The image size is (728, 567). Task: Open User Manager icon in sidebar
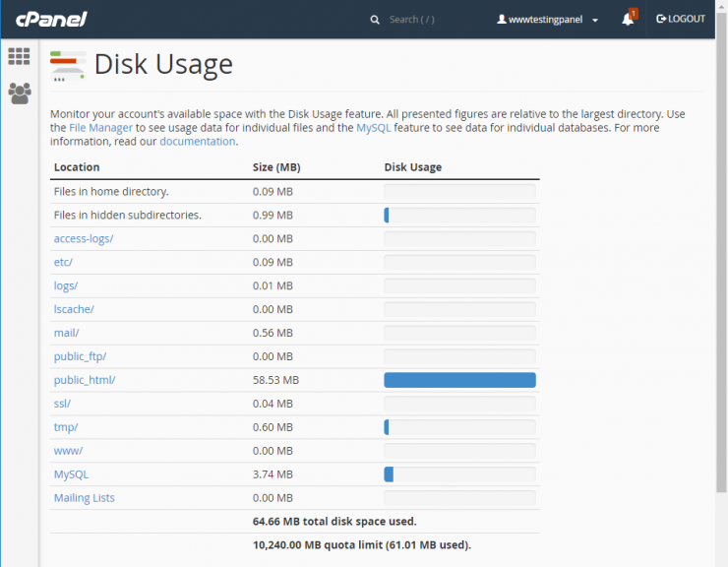pos(19,94)
